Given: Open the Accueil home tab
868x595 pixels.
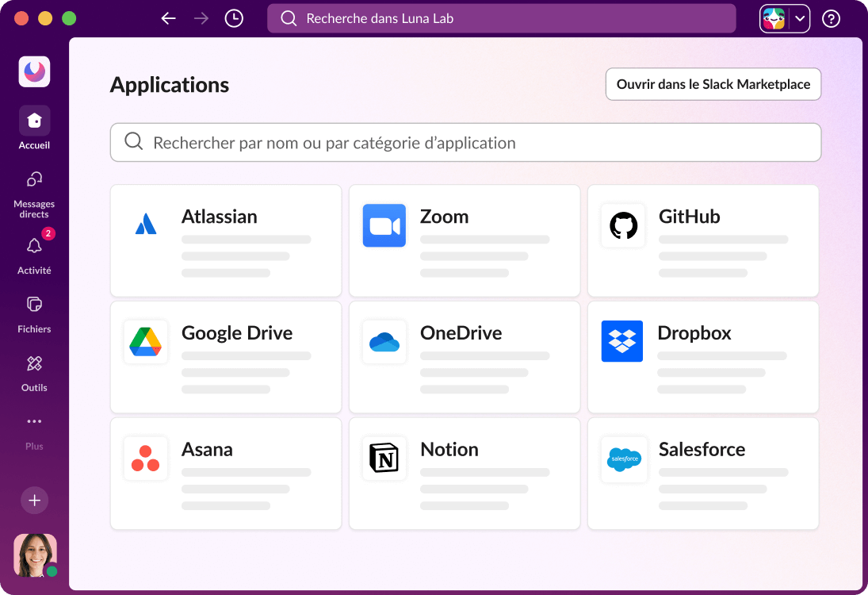Looking at the screenshot, I should 34,121.
